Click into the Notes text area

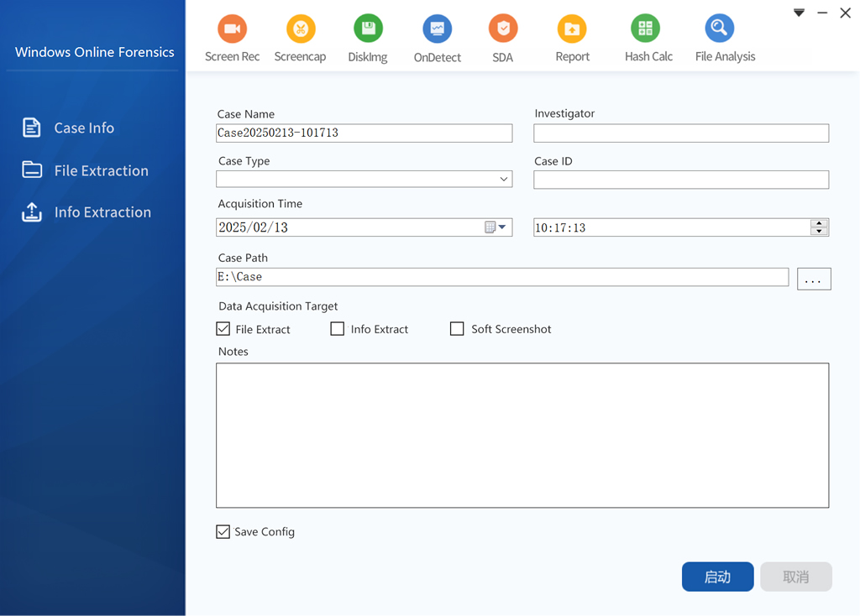tap(522, 436)
